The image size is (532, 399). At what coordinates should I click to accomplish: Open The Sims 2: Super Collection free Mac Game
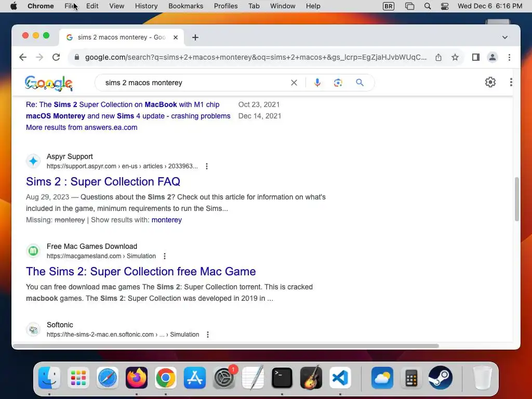coord(141,271)
